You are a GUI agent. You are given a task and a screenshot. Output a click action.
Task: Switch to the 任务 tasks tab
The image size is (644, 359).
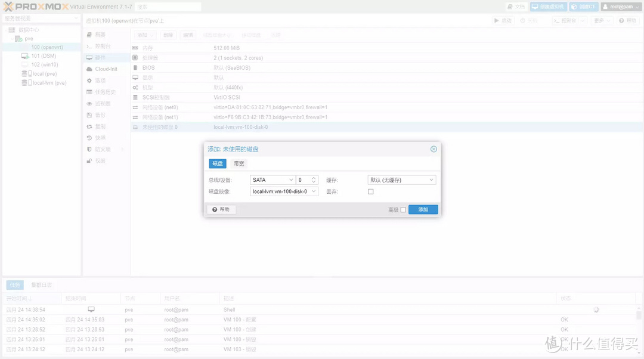click(x=15, y=284)
